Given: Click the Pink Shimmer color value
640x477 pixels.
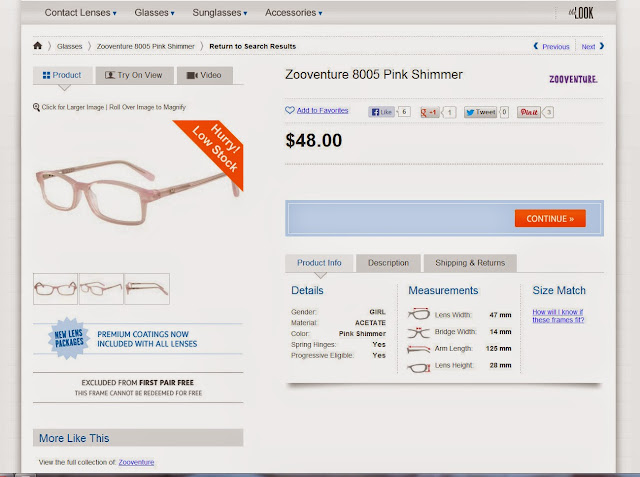Looking at the screenshot, I should click(x=362, y=333).
